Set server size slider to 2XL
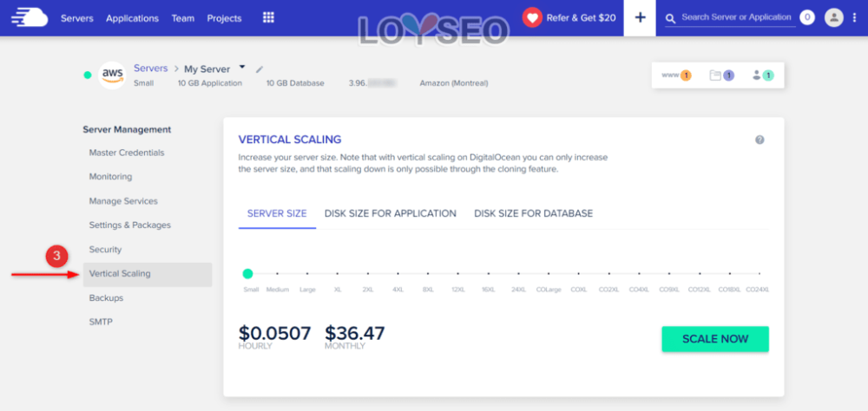This screenshot has width=868, height=411. (x=367, y=274)
